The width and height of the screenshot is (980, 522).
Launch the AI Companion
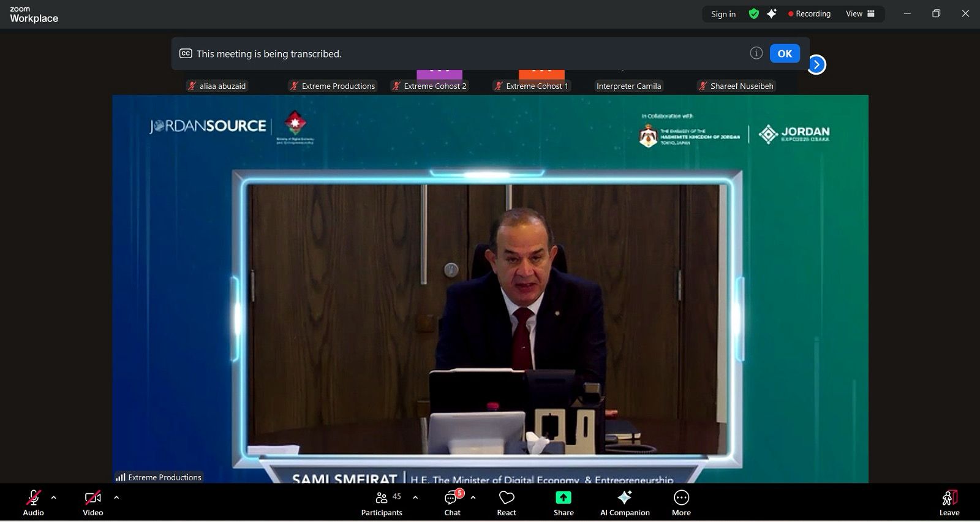624,502
